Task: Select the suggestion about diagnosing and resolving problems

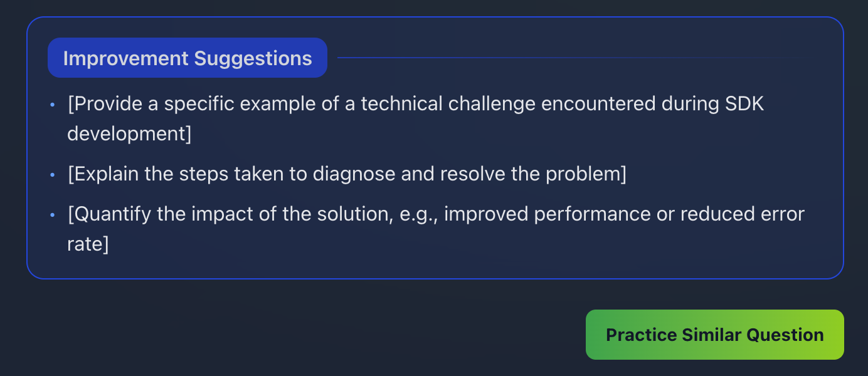Action: 346,174
